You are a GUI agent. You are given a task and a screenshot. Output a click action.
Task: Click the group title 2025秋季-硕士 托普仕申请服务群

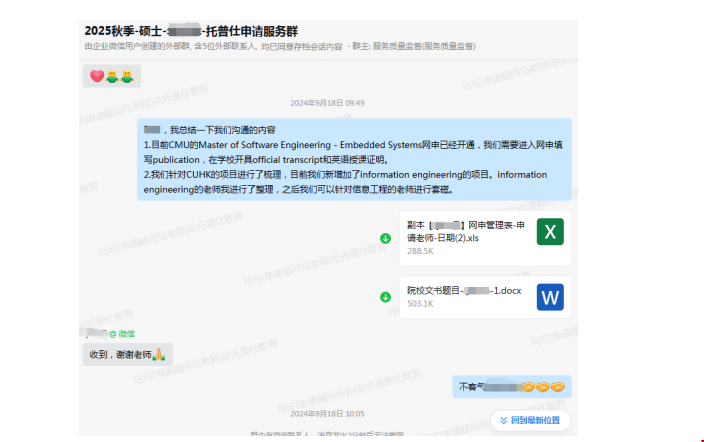(x=191, y=31)
